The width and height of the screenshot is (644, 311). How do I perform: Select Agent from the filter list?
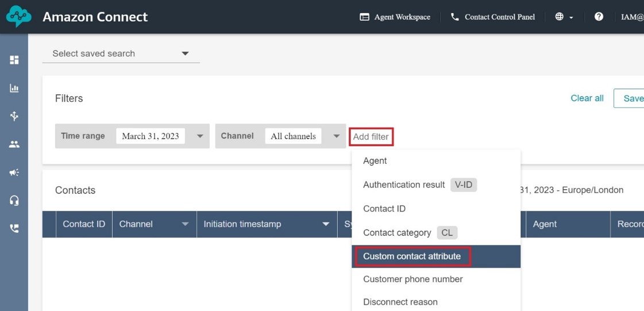[436, 161]
